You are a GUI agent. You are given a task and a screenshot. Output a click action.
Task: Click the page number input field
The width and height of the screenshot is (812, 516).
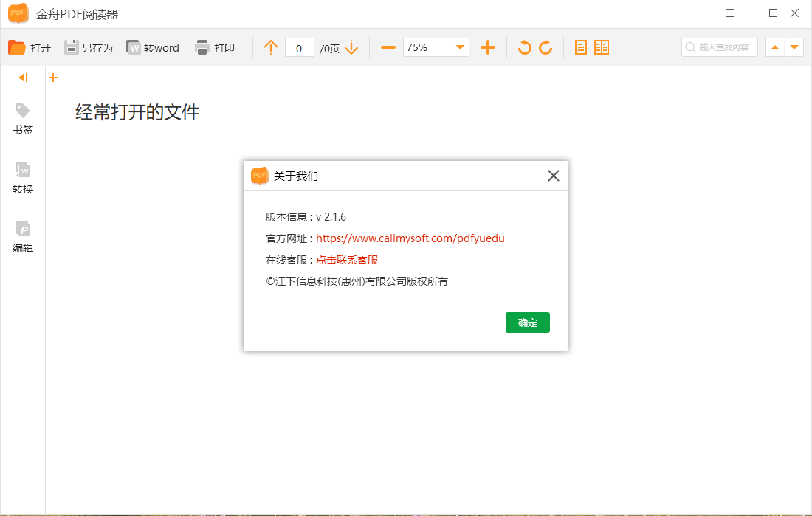click(x=299, y=48)
